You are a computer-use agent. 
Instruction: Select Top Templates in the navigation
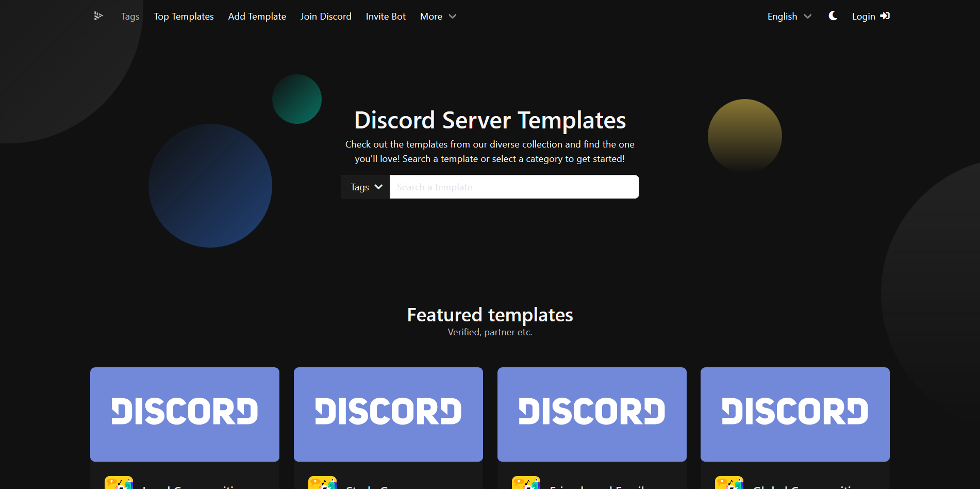pyautogui.click(x=184, y=16)
